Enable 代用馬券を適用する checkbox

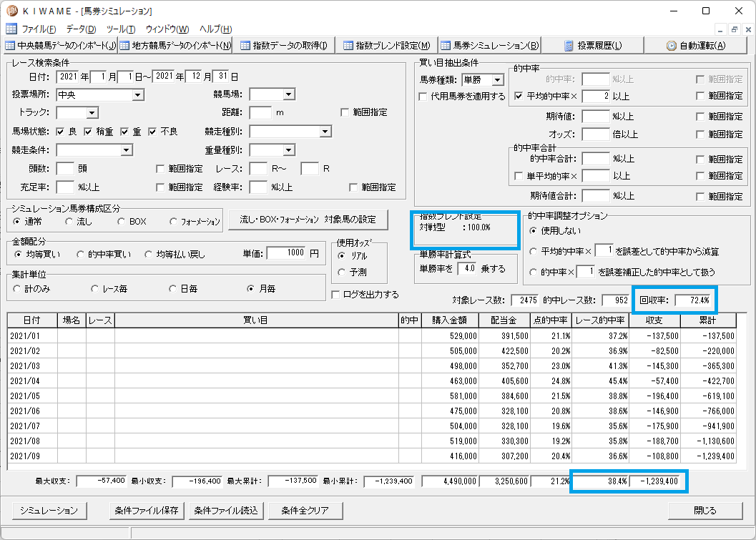pos(423,97)
